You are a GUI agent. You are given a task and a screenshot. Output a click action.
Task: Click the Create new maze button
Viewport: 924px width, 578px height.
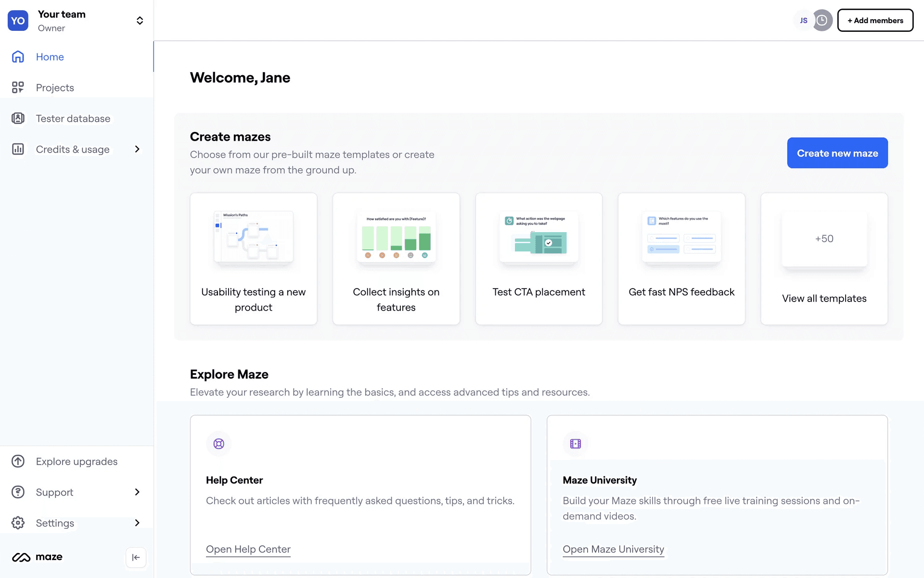(x=837, y=153)
